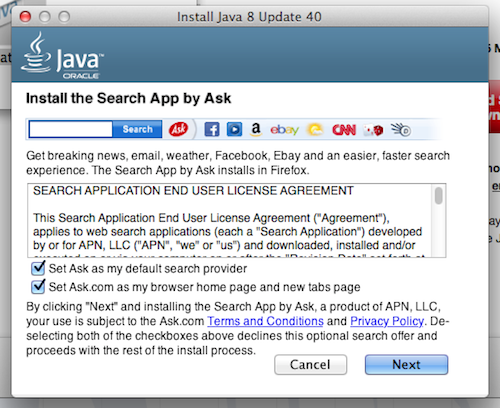Click the Cancel button
Screen dimensions: 500x408
click(310, 365)
